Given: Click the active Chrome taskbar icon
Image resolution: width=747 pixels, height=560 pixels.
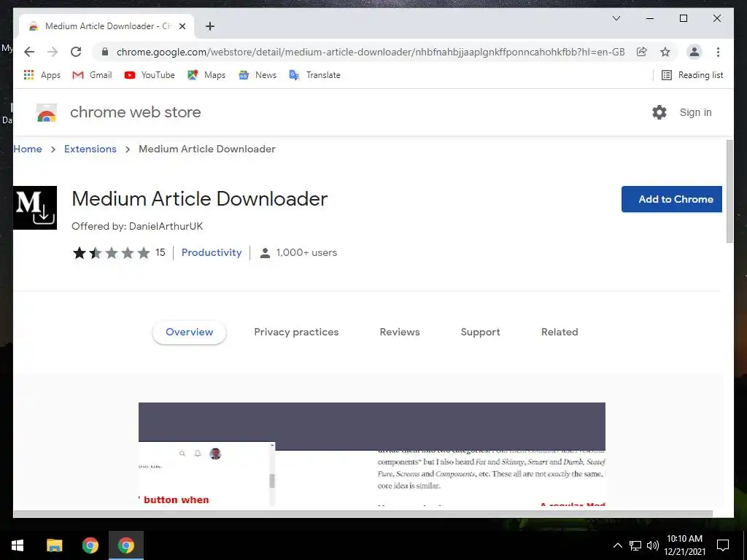Looking at the screenshot, I should 126,545.
